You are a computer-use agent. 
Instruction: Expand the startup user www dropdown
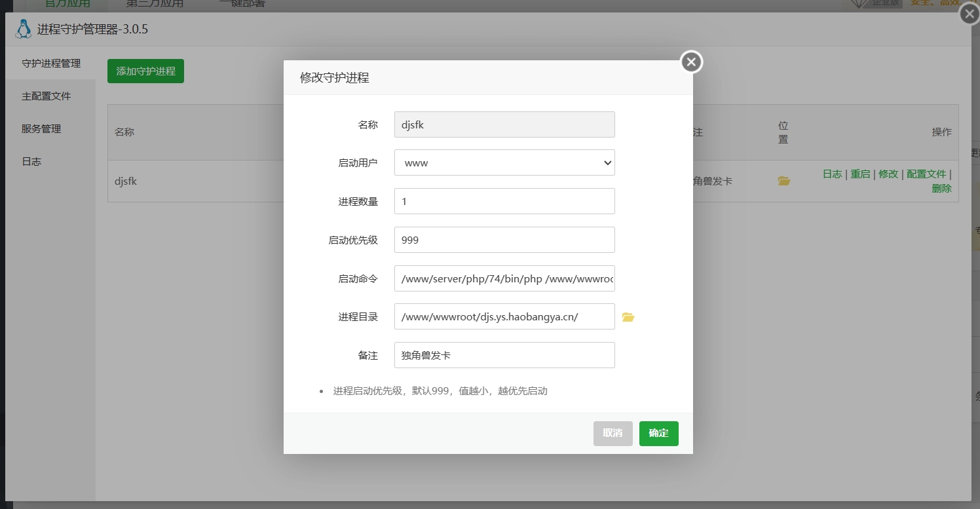point(504,162)
